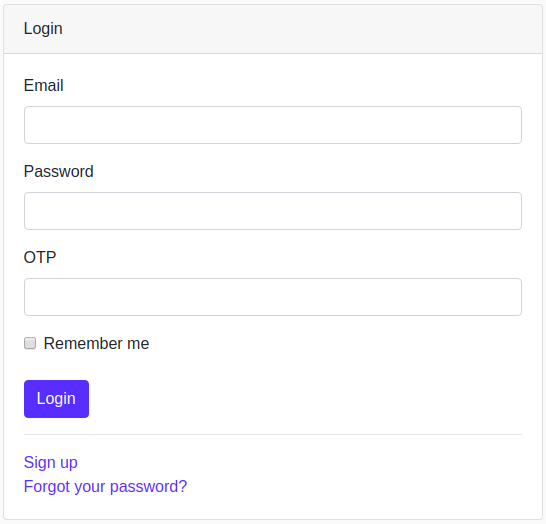Click the Login heading in card header
The image size is (546, 524).
click(x=43, y=29)
